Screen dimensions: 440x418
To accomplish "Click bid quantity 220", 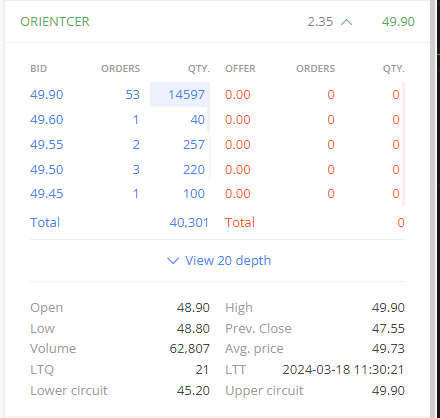I will point(194,170).
